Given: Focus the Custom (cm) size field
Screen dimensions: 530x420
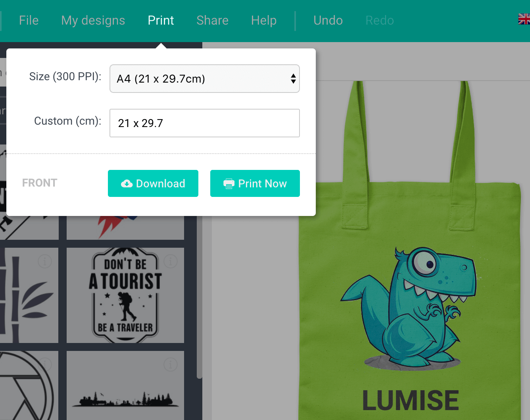Looking at the screenshot, I should [205, 123].
